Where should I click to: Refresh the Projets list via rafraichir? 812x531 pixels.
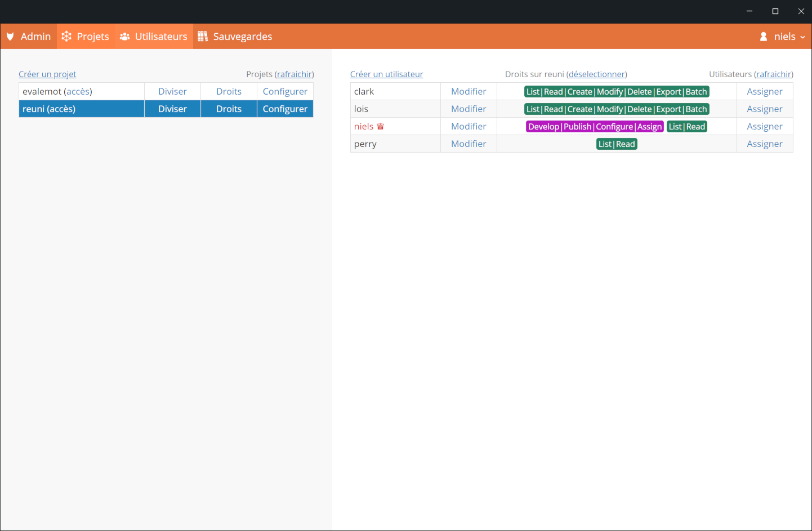click(x=295, y=74)
